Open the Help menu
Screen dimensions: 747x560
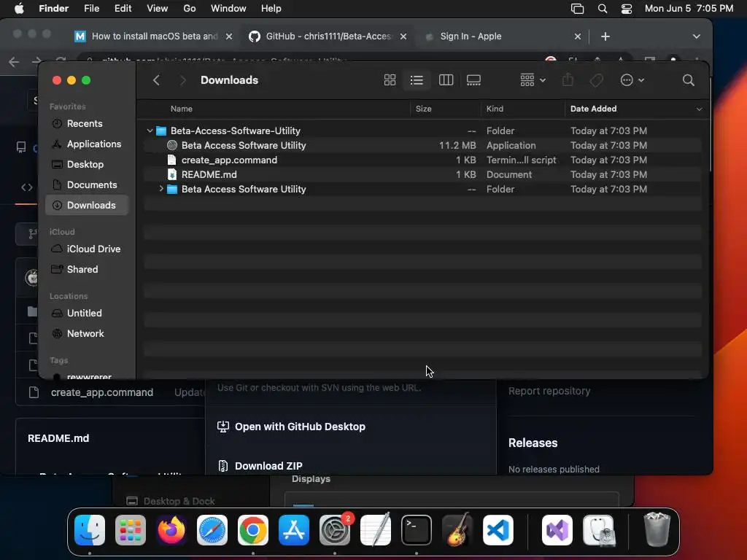click(271, 9)
